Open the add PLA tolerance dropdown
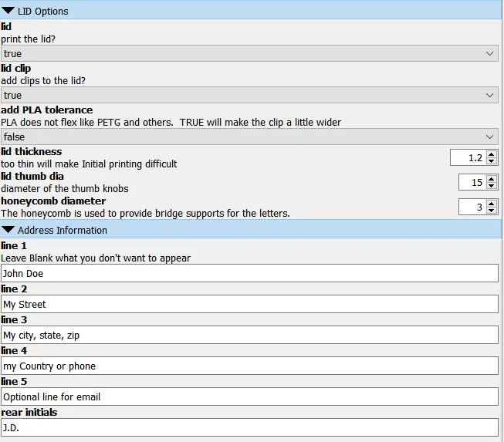Image resolution: width=504 pixels, height=442 pixels. click(x=249, y=137)
